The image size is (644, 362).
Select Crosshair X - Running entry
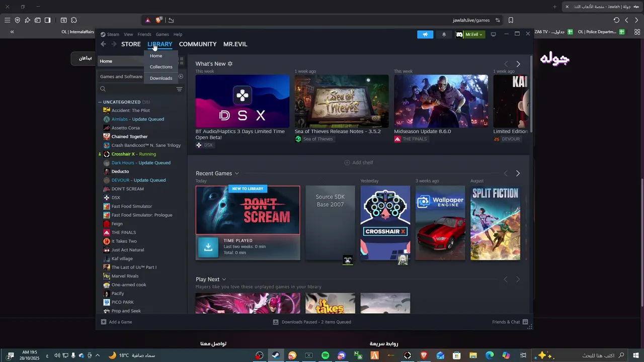pos(134,154)
